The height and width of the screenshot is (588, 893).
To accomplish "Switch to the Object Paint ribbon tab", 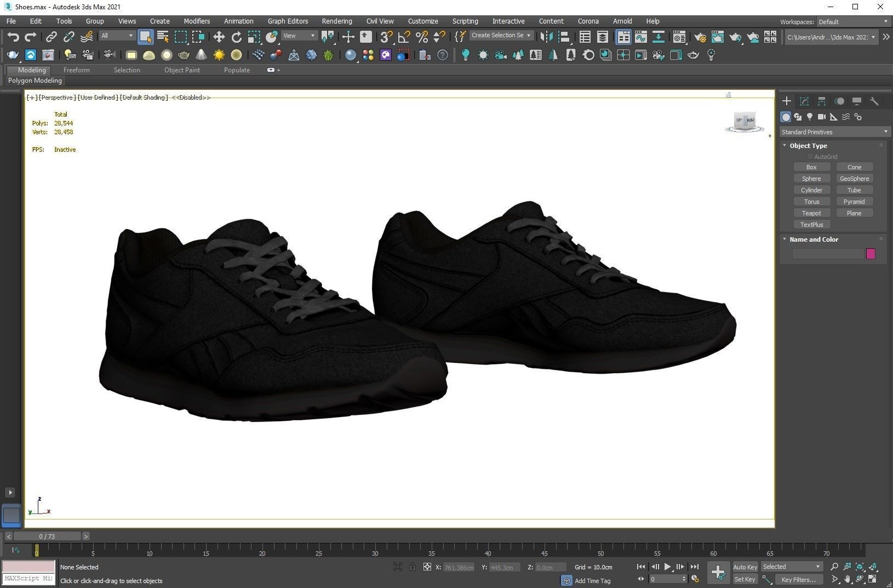I will (x=182, y=70).
